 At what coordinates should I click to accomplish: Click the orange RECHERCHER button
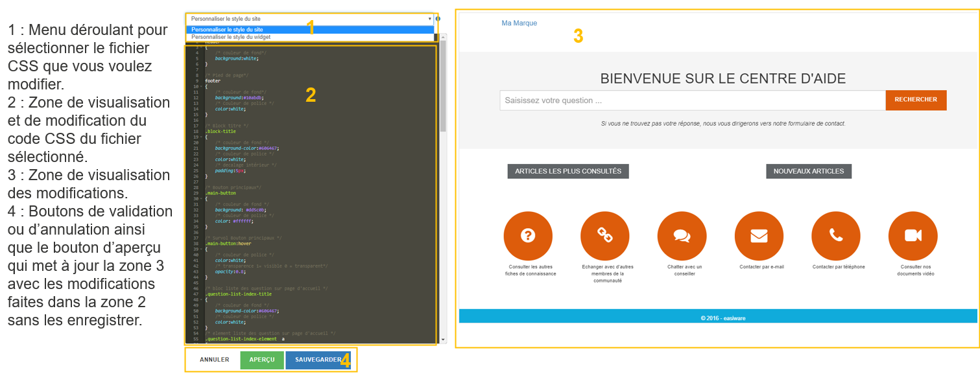[915, 100]
